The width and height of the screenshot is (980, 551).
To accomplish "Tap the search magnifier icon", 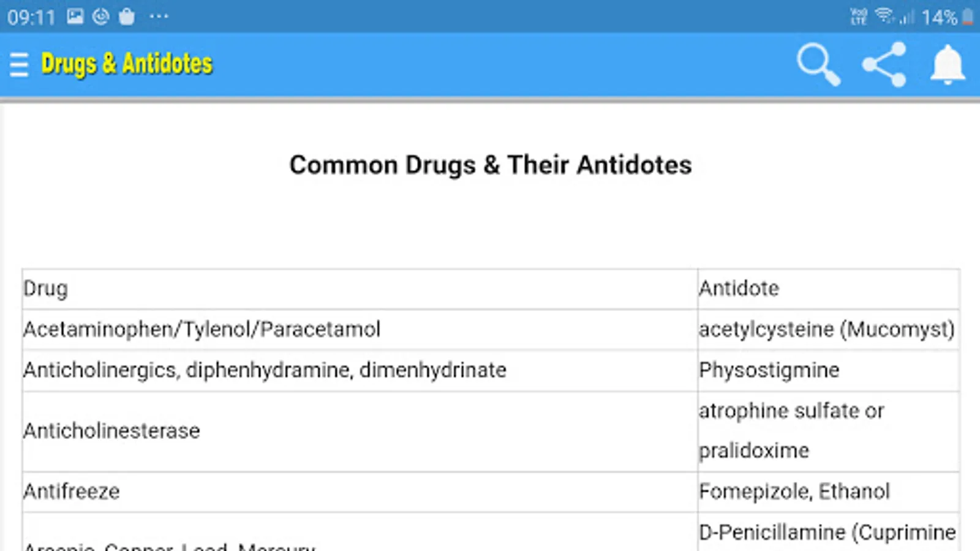I will pos(818,64).
